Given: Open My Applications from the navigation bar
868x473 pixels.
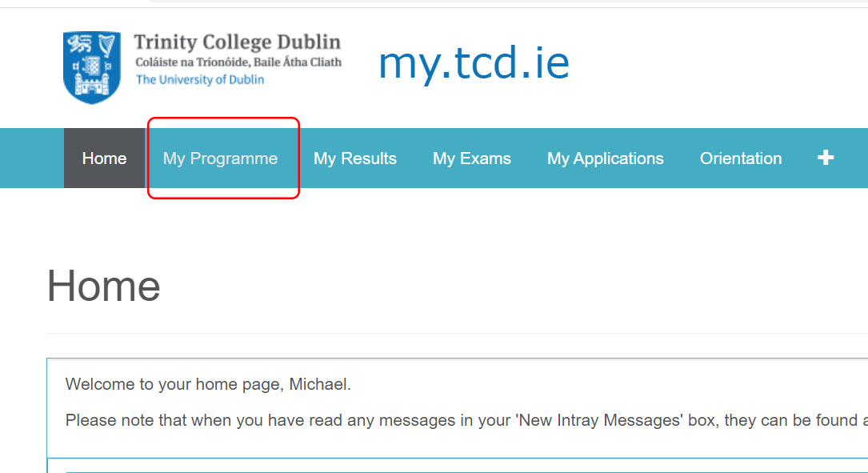Looking at the screenshot, I should pos(605,158).
